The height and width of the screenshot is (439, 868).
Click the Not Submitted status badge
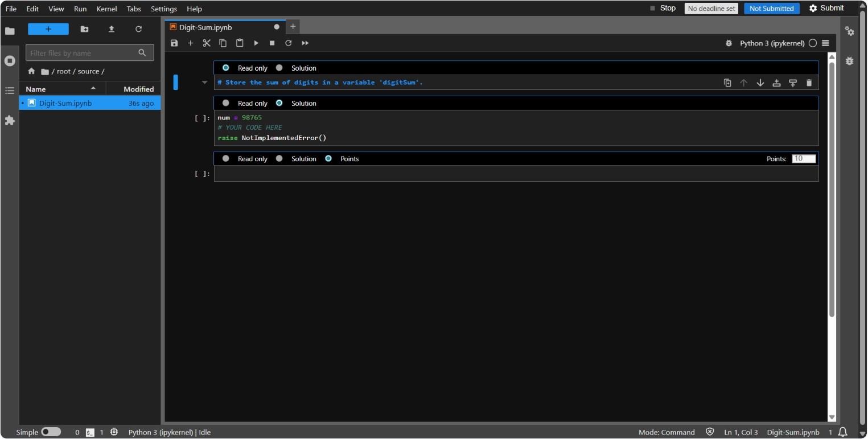point(771,9)
